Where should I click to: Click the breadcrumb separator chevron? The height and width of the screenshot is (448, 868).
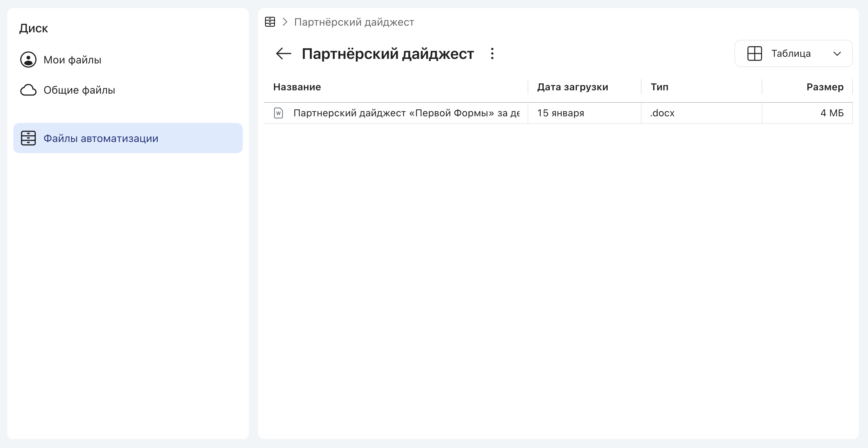[285, 22]
